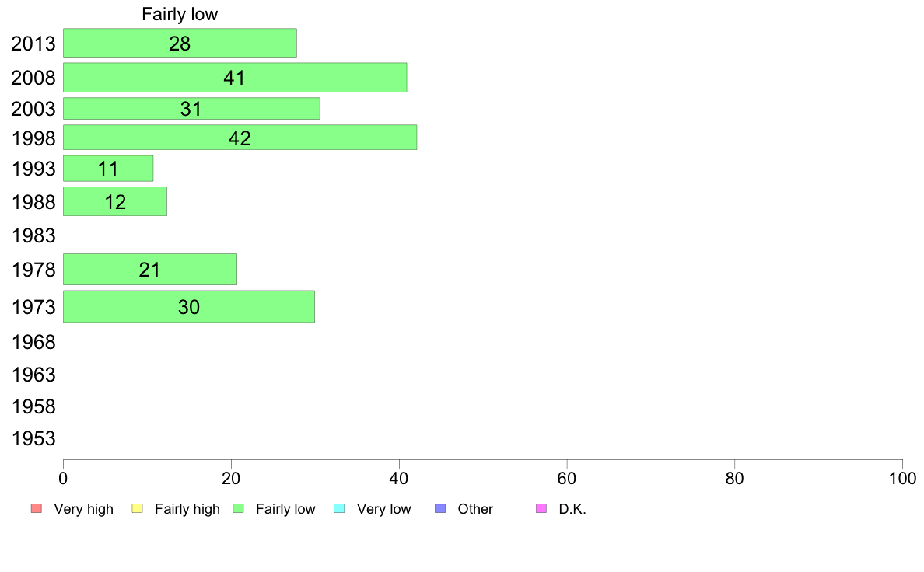
Task: Click the Fairly low column header
Action: pos(180,14)
